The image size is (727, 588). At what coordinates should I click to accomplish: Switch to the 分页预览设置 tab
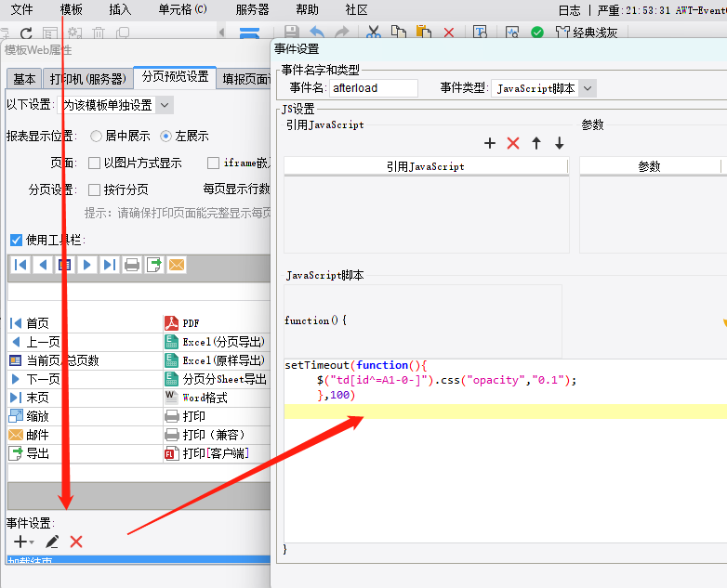pyautogui.click(x=176, y=76)
